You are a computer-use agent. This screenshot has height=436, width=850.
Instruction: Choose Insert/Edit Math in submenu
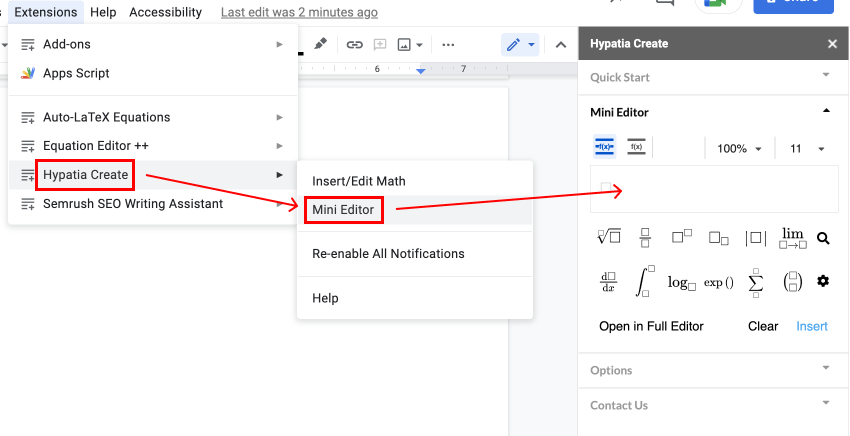(415, 181)
